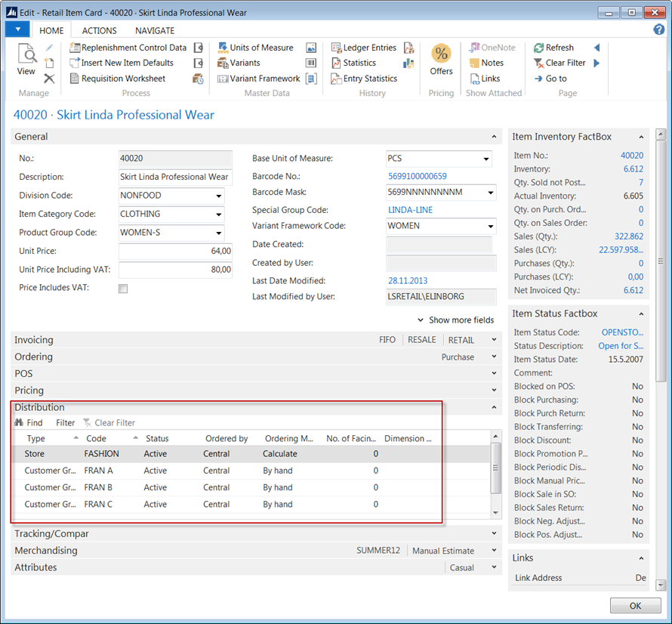Expand the Invoicing section
Screen dimensions: 672x624
click(34, 340)
